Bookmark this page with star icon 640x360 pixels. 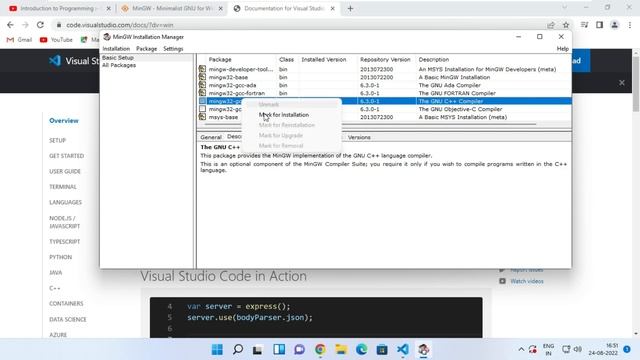566,25
